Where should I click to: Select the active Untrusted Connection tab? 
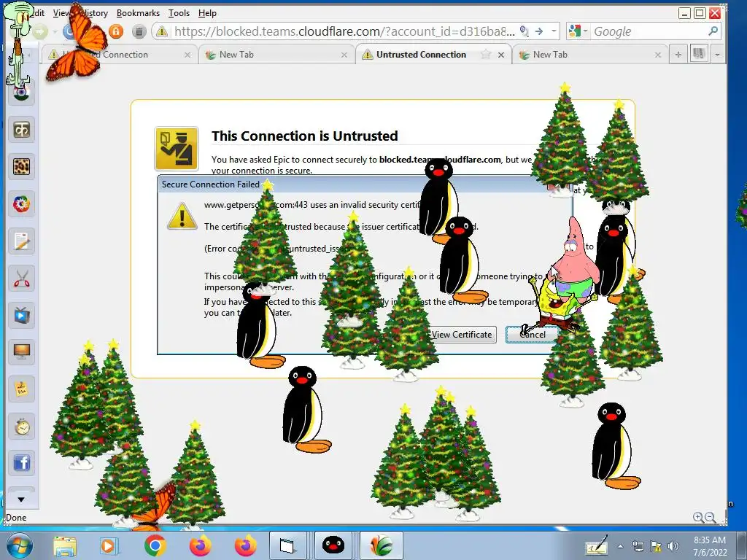433,55
